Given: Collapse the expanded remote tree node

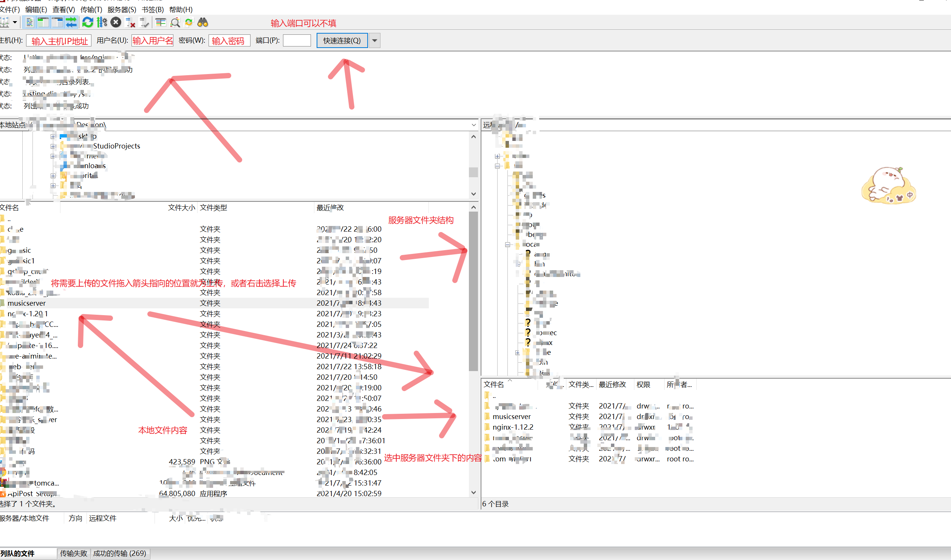Looking at the screenshot, I should coord(497,166).
